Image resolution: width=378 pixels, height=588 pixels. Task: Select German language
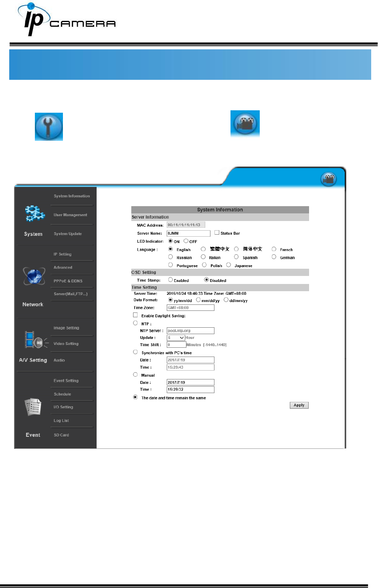[x=274, y=257]
